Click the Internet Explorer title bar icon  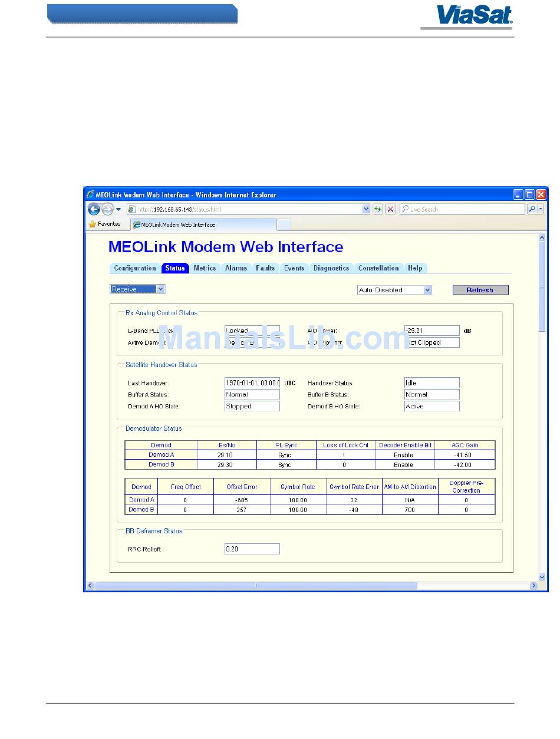pos(90,194)
